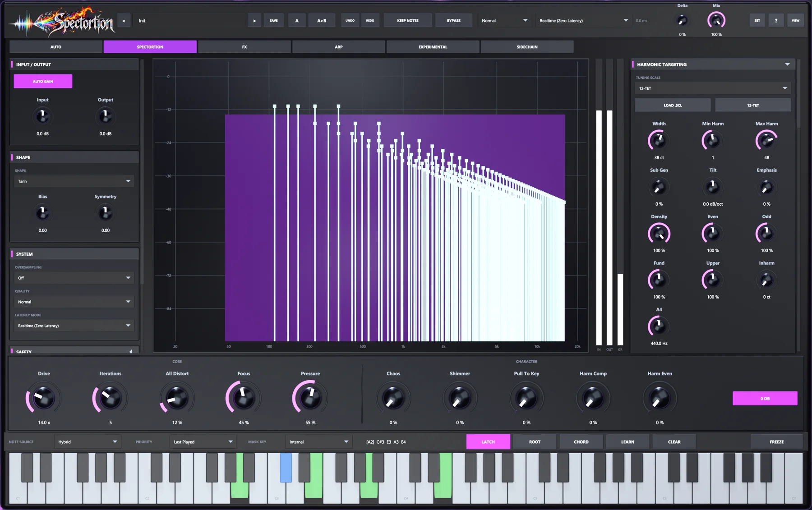Image resolution: width=812 pixels, height=510 pixels.
Task: Click the Harm Even knob
Action: (x=660, y=398)
